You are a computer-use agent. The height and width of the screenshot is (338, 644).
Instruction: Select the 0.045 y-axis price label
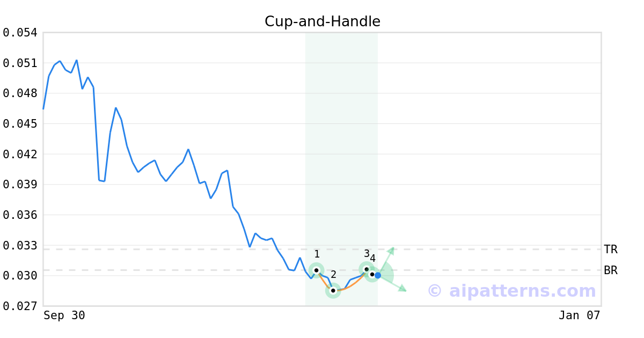[20, 124]
